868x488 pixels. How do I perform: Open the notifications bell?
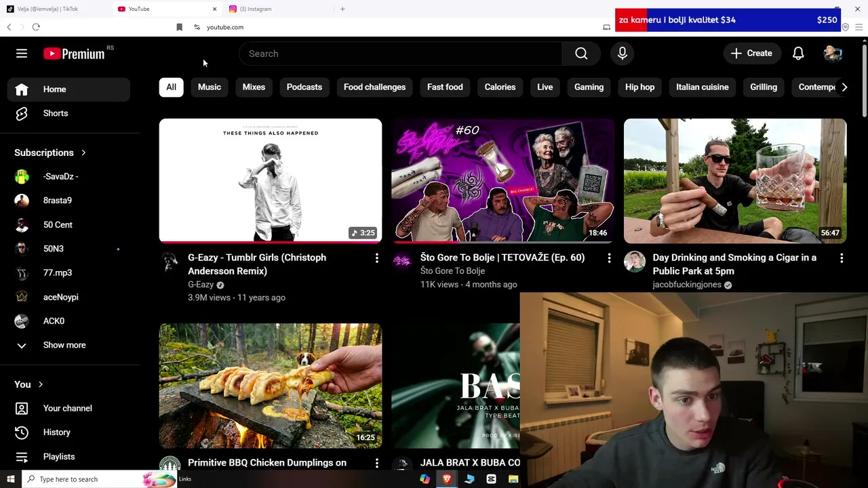pos(798,54)
